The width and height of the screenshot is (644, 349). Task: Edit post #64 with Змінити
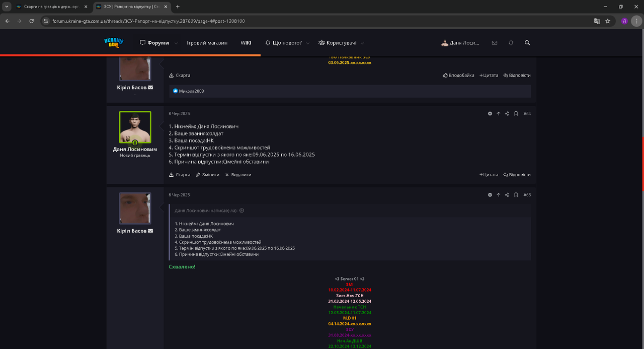pos(207,175)
